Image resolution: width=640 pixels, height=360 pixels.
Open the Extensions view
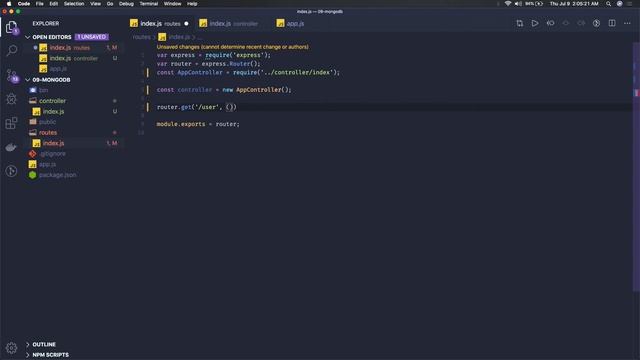pos(11,123)
